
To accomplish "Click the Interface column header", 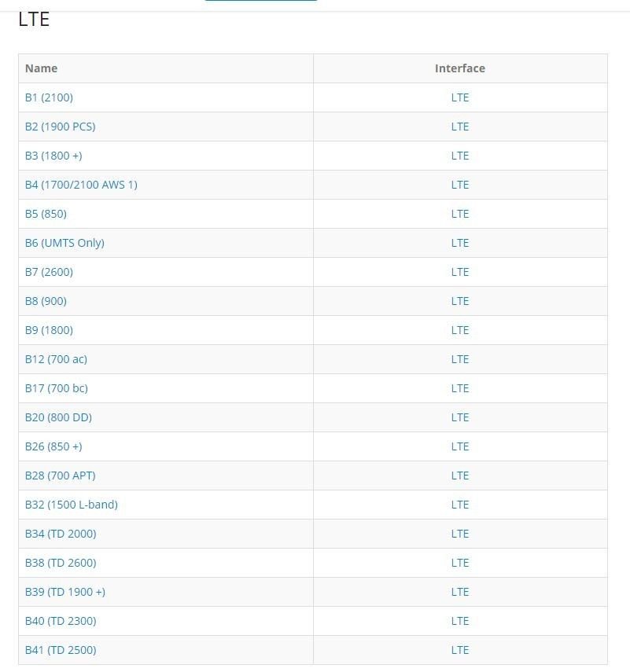I will pos(460,68).
